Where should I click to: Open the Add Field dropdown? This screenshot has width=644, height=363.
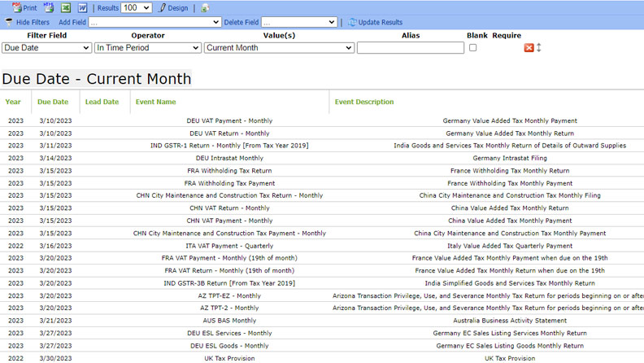point(154,22)
